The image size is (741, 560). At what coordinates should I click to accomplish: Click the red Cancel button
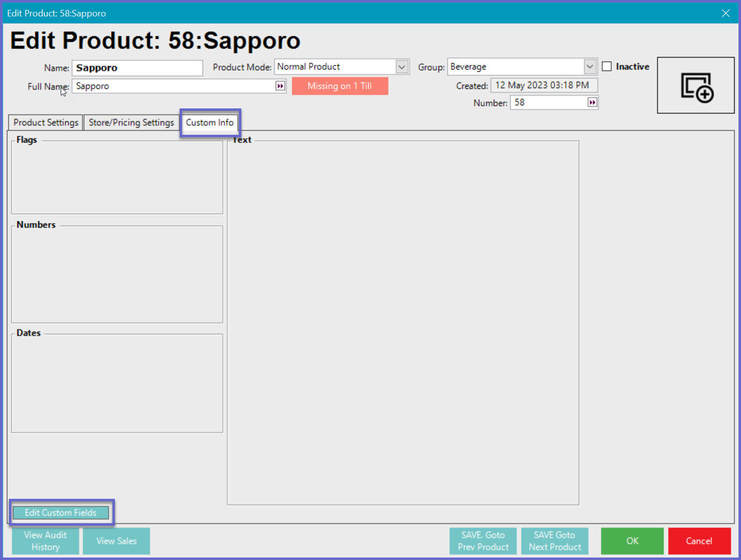pyautogui.click(x=699, y=541)
